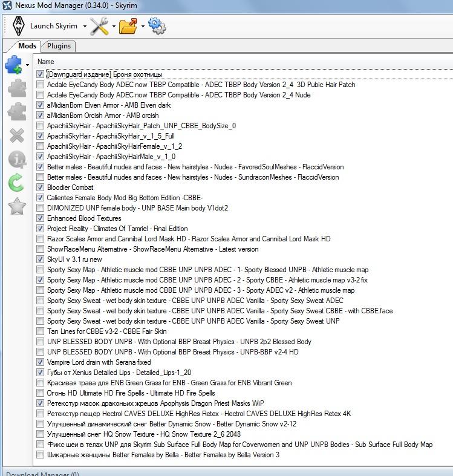Click the add mod puzzle piece with plus
Viewport: 453px width, 476px height.
click(14, 64)
